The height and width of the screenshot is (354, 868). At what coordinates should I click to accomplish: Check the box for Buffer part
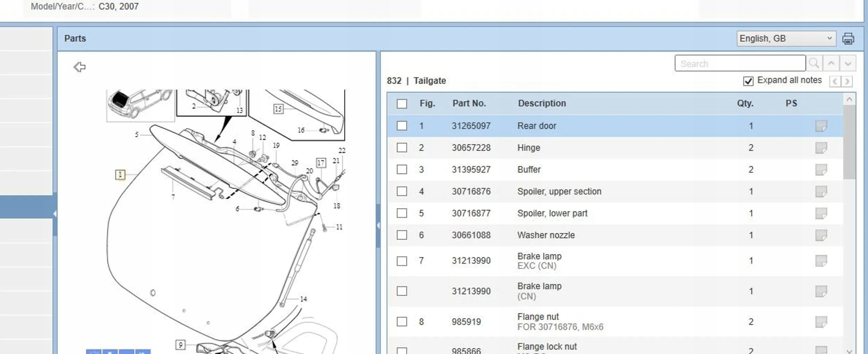point(402,170)
